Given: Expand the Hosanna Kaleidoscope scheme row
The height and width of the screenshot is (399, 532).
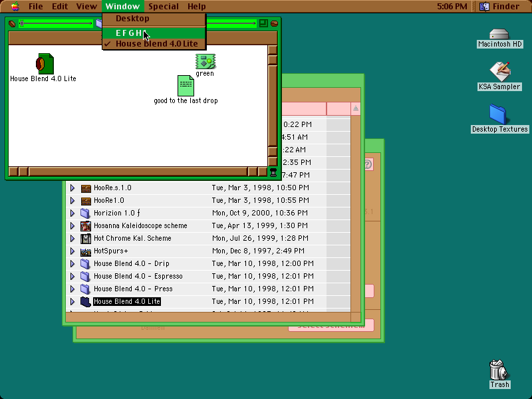Looking at the screenshot, I should click(x=72, y=225).
